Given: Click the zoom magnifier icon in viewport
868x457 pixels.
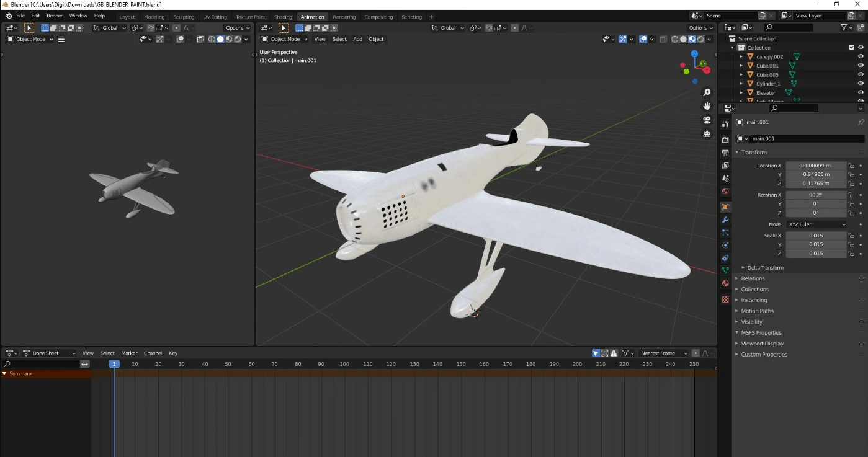Looking at the screenshot, I should point(707,92).
